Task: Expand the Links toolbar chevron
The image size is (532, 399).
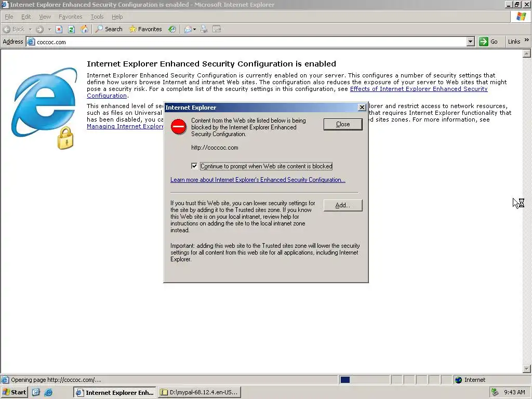Action: pos(527,41)
